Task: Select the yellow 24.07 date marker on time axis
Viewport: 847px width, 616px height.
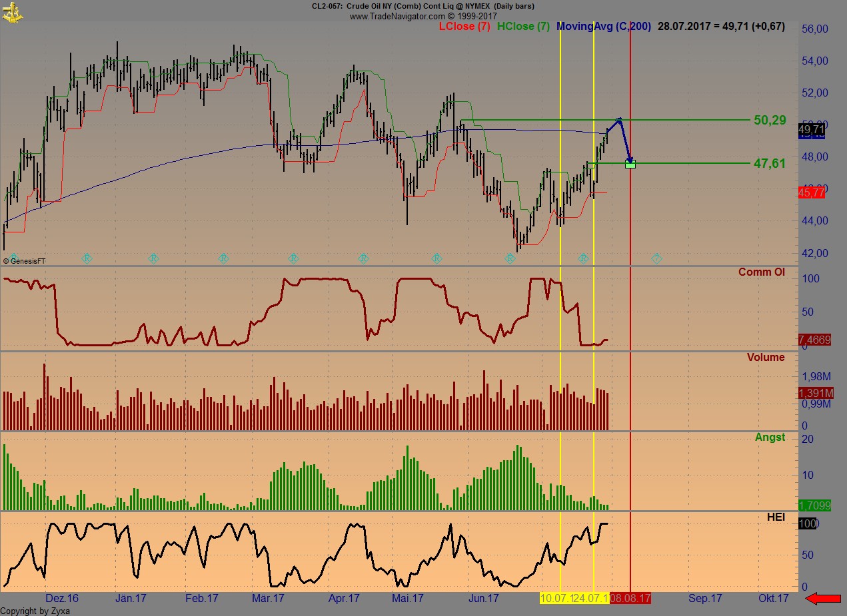Action: 592,599
